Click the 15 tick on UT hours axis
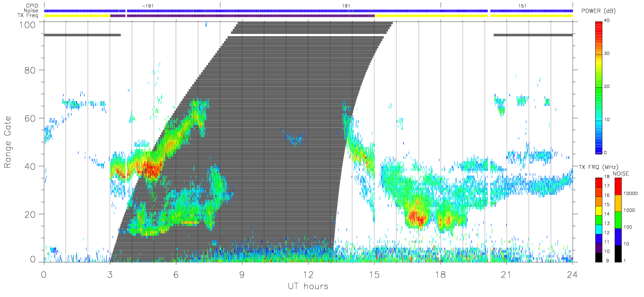 point(374,274)
